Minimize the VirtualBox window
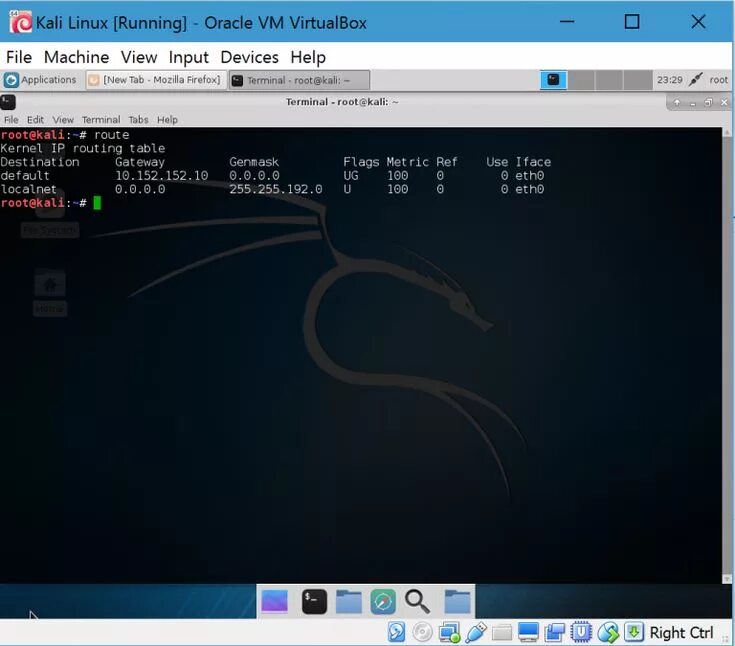 pos(567,22)
